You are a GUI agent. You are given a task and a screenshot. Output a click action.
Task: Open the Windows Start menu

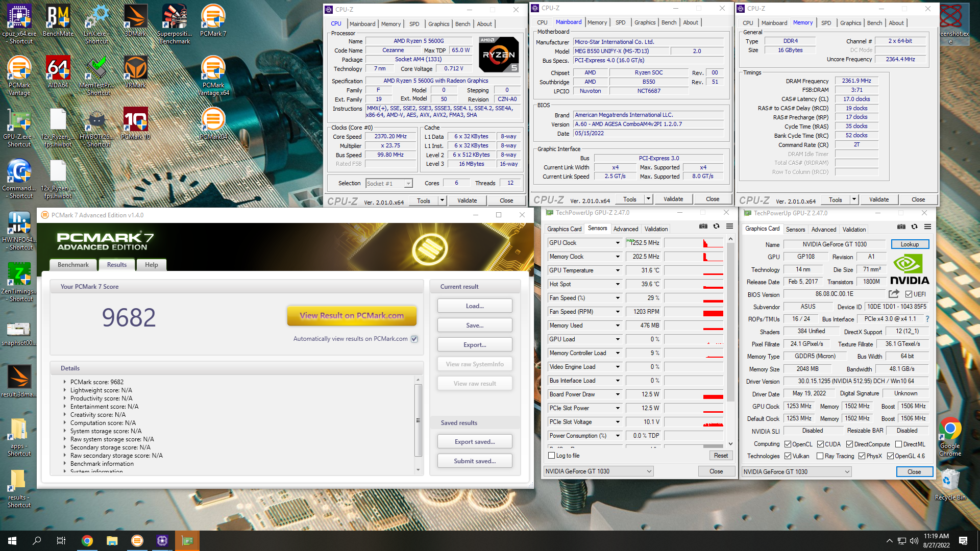12,541
